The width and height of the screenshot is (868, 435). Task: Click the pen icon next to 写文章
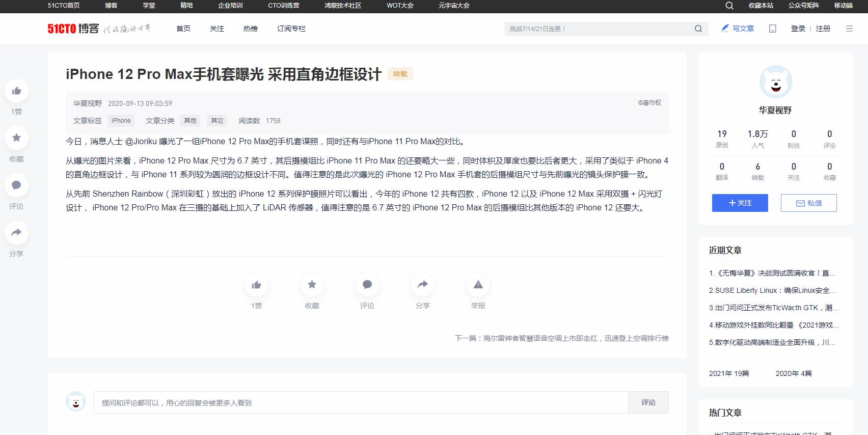click(725, 28)
